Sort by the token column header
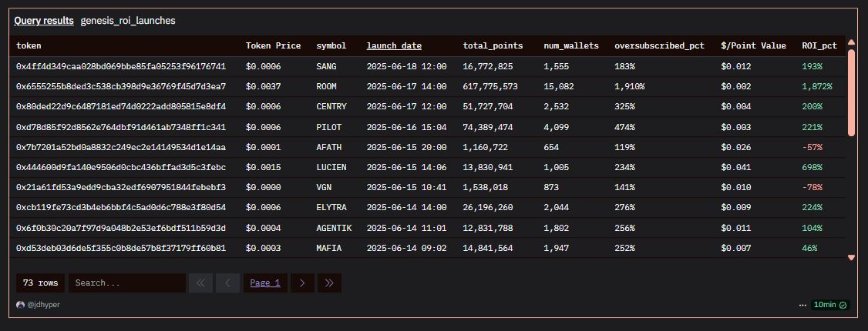The image size is (868, 331). [x=29, y=46]
